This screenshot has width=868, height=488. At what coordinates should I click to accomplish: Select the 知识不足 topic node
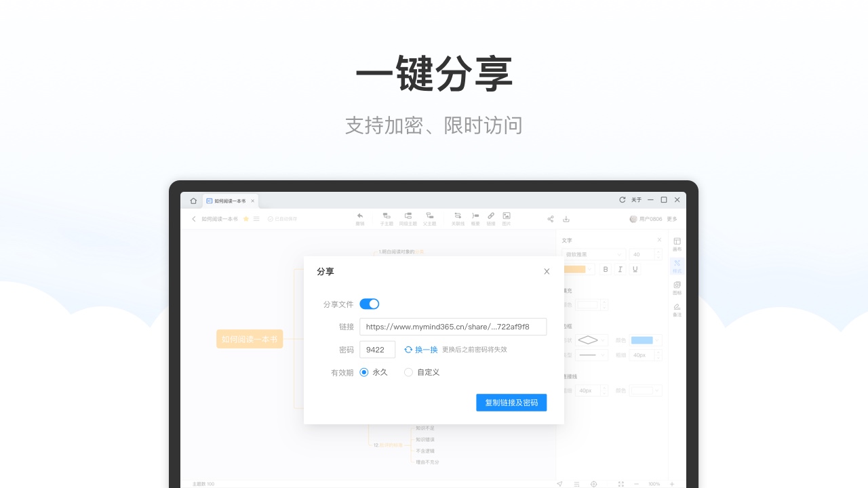[425, 428]
